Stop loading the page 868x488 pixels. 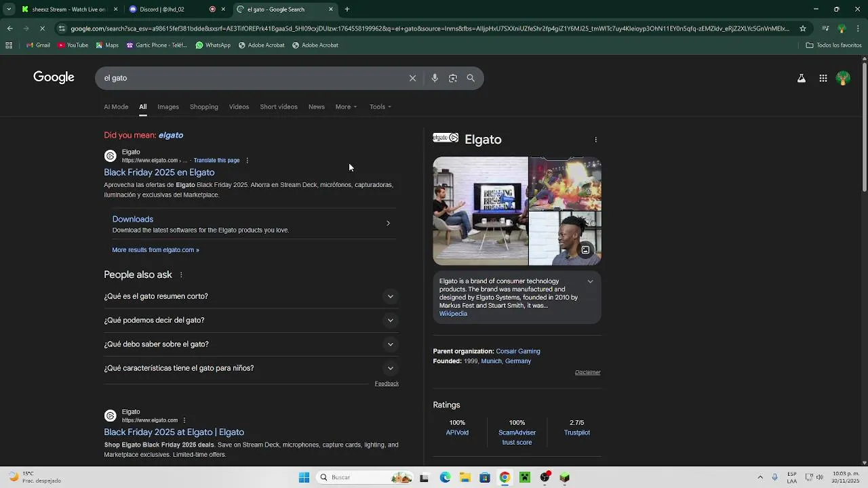pos(42,28)
